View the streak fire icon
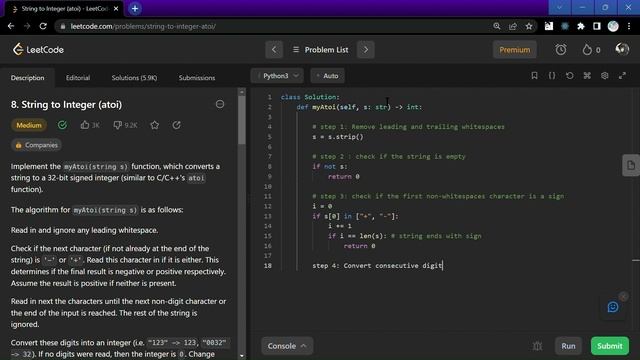This screenshot has height=360, width=640. pos(587,50)
